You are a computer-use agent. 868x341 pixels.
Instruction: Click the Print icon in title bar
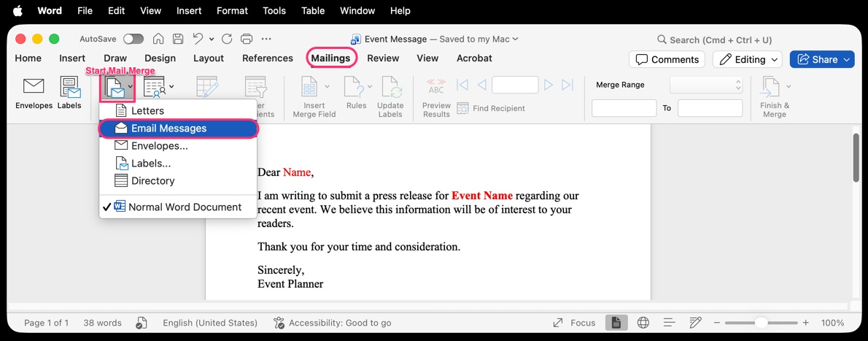coord(247,39)
